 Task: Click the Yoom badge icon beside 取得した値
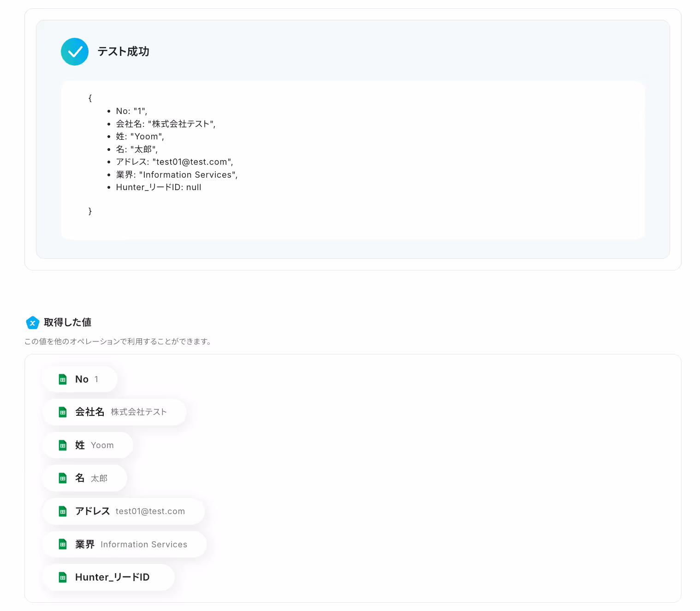pos(33,323)
